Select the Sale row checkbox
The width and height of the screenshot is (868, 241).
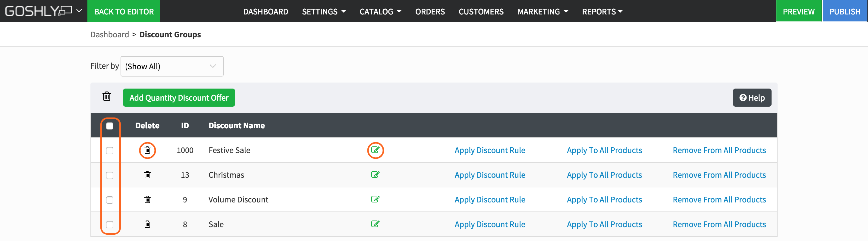point(109,224)
